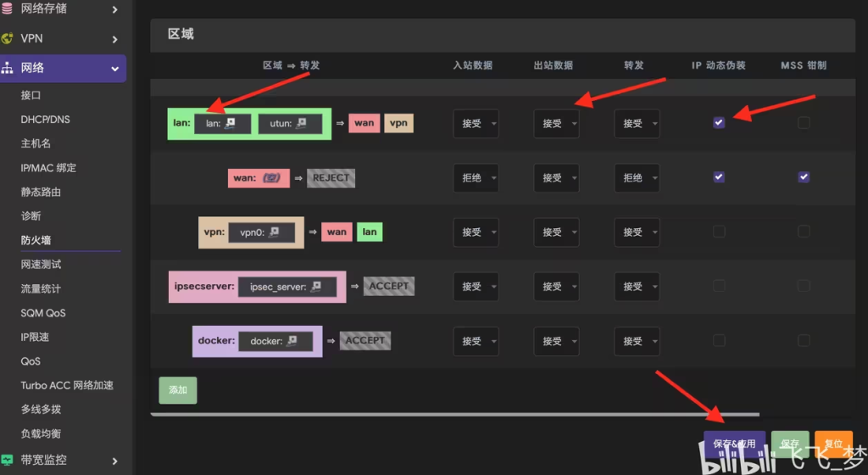Click the 网络存储 database icon
This screenshot has width=868, height=475.
click(7, 8)
